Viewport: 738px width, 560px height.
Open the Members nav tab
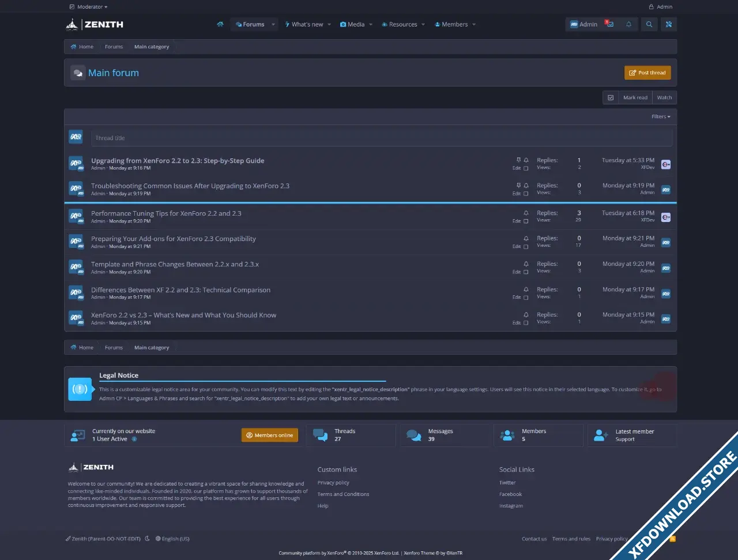click(451, 24)
